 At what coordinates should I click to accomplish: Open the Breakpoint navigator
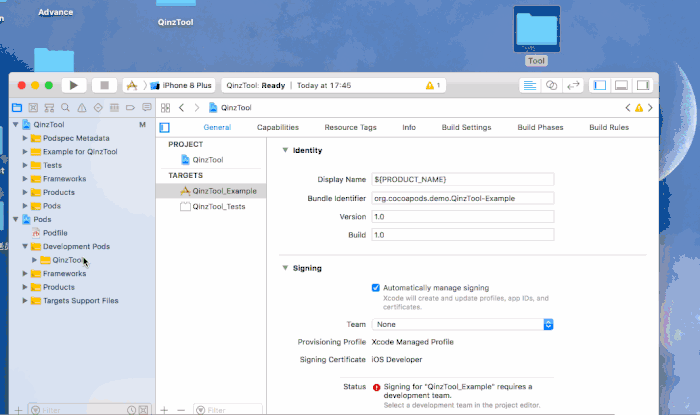130,108
